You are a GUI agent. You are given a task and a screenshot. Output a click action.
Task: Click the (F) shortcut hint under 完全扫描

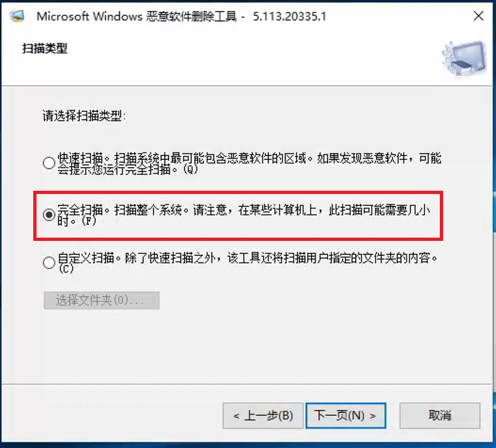88,221
